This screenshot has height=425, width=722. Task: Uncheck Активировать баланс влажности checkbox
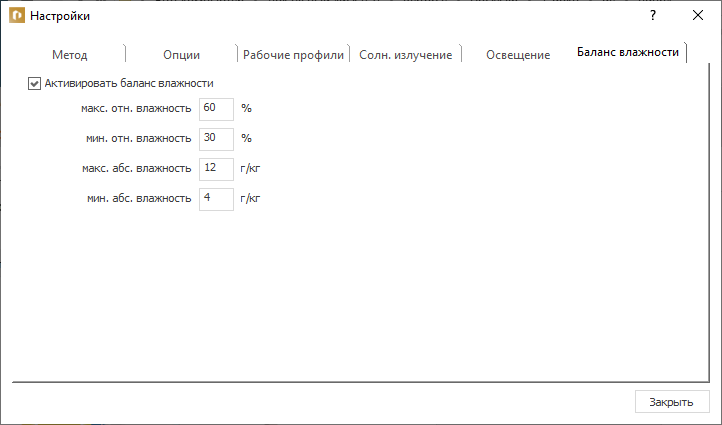tap(34, 83)
